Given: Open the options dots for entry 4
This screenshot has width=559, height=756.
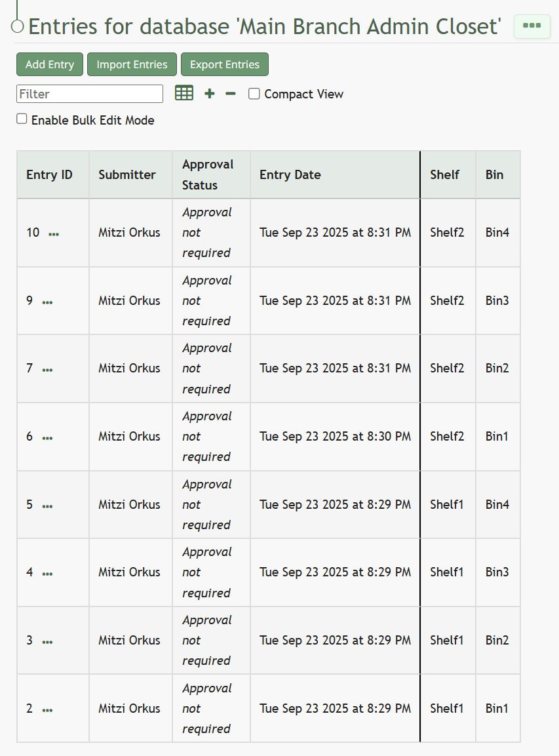Looking at the screenshot, I should tap(48, 574).
